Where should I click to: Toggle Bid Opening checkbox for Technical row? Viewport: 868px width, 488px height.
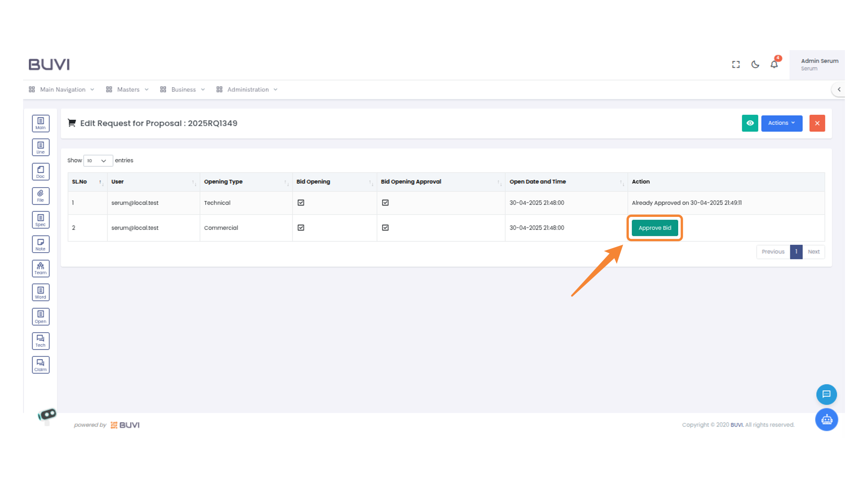[x=301, y=203]
